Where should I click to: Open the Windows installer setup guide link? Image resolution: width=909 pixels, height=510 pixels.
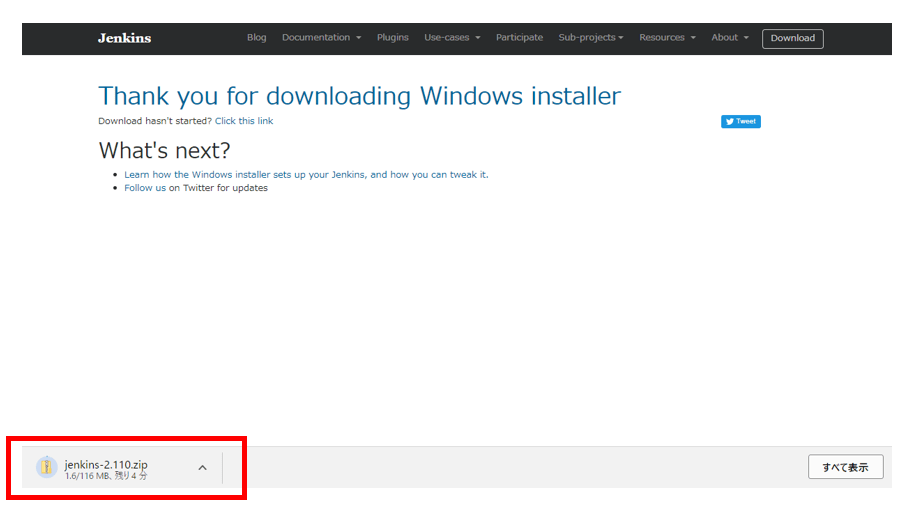click(306, 174)
